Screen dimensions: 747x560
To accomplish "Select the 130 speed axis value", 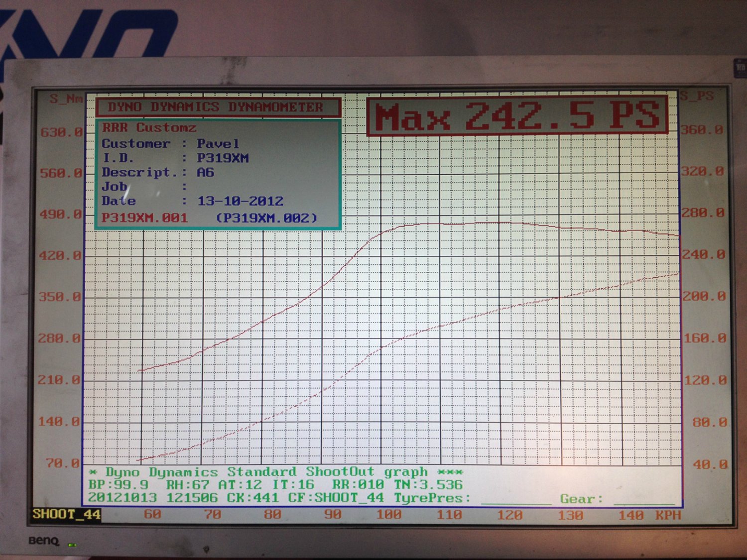I will [571, 515].
